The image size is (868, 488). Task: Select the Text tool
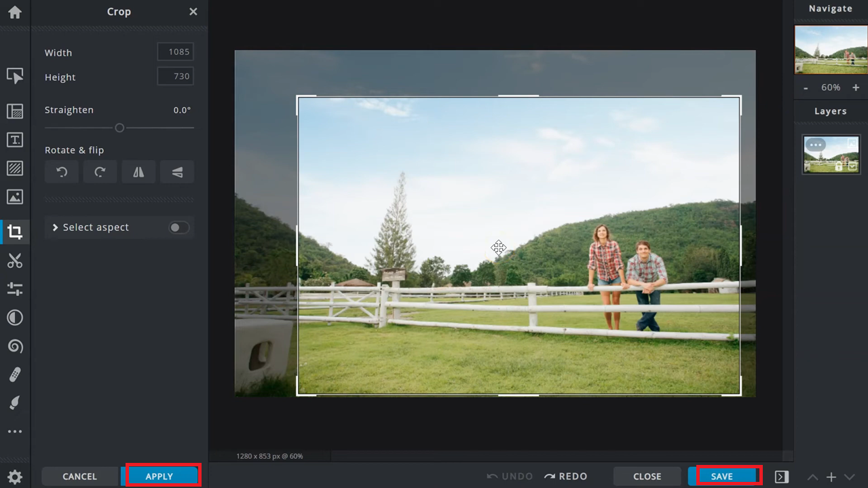(14, 140)
